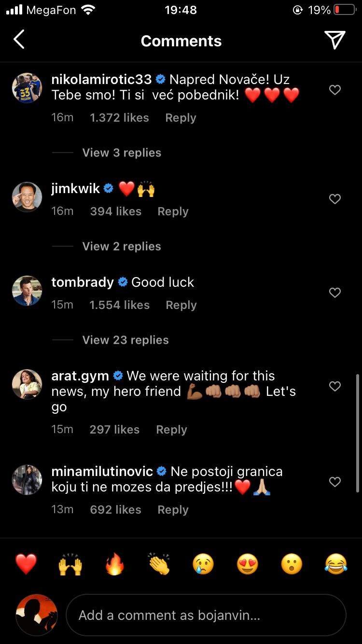Tap the fire quick reaction emoji
Viewport: 362px width, 644px height.
(114, 564)
